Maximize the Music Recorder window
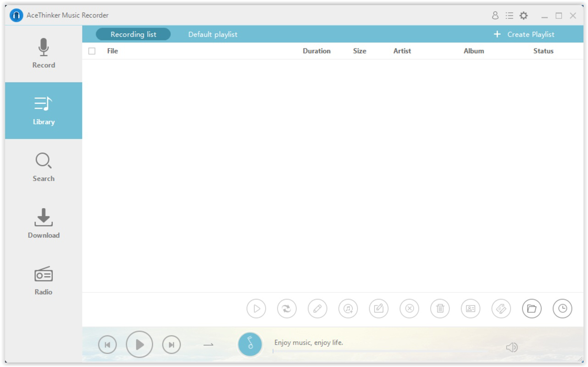Image resolution: width=588 pixels, height=367 pixels. pyautogui.click(x=559, y=16)
